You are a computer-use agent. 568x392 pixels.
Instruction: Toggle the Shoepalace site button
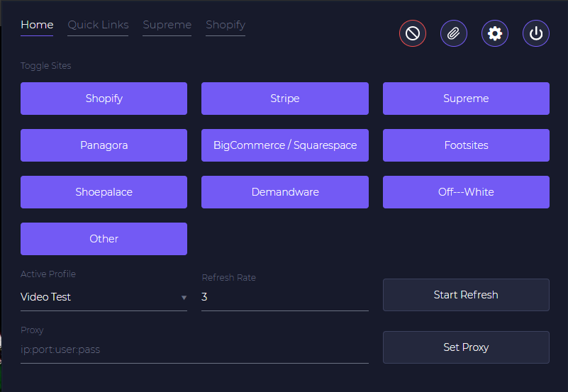coord(104,192)
